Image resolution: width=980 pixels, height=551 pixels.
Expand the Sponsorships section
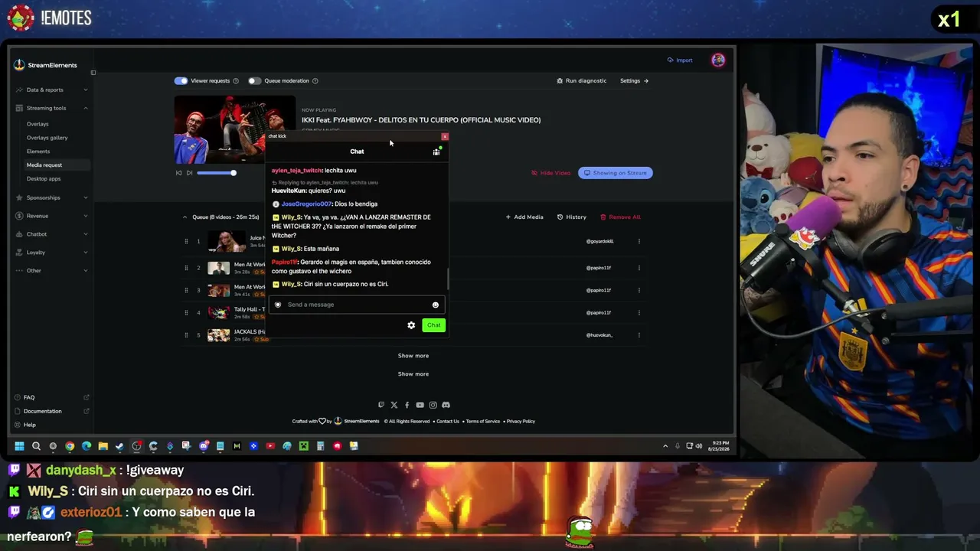51,198
